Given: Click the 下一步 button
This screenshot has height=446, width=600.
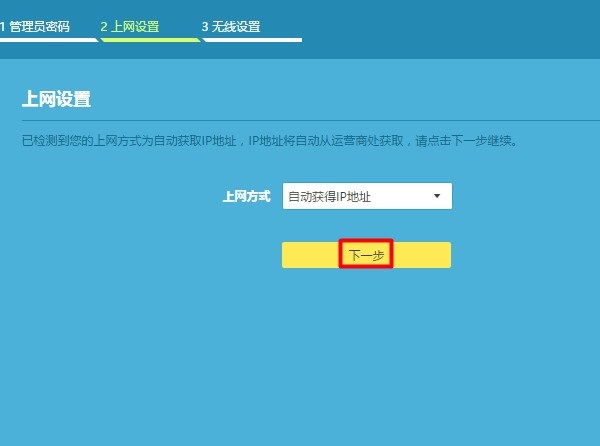Looking at the screenshot, I should pyautogui.click(x=365, y=255).
